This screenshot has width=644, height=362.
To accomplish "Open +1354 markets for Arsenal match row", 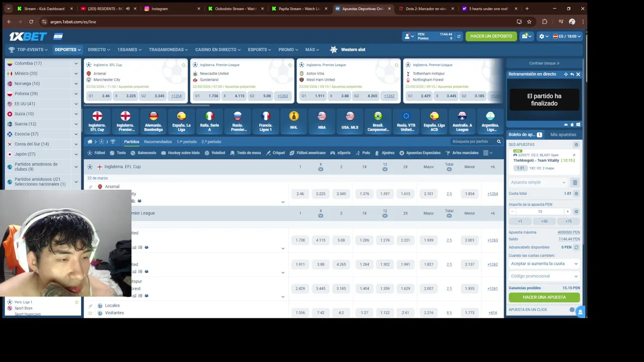I will coord(492,194).
